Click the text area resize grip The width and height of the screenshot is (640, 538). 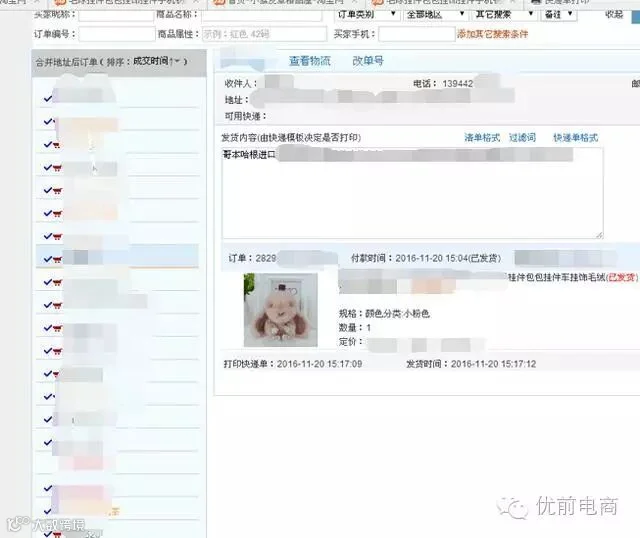click(599, 235)
